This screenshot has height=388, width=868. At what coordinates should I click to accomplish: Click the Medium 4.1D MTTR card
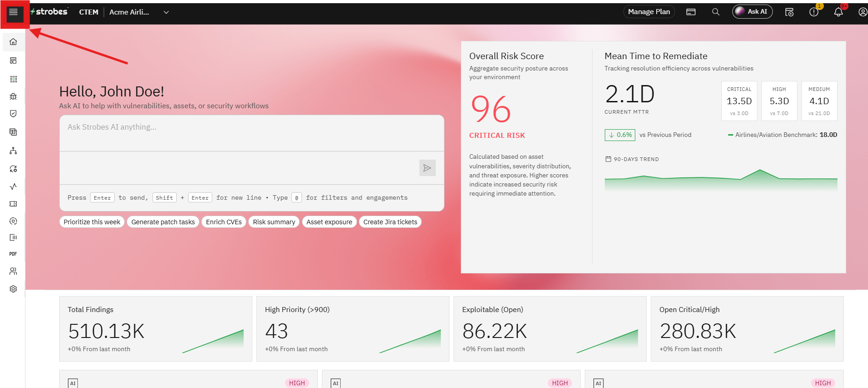tap(819, 101)
